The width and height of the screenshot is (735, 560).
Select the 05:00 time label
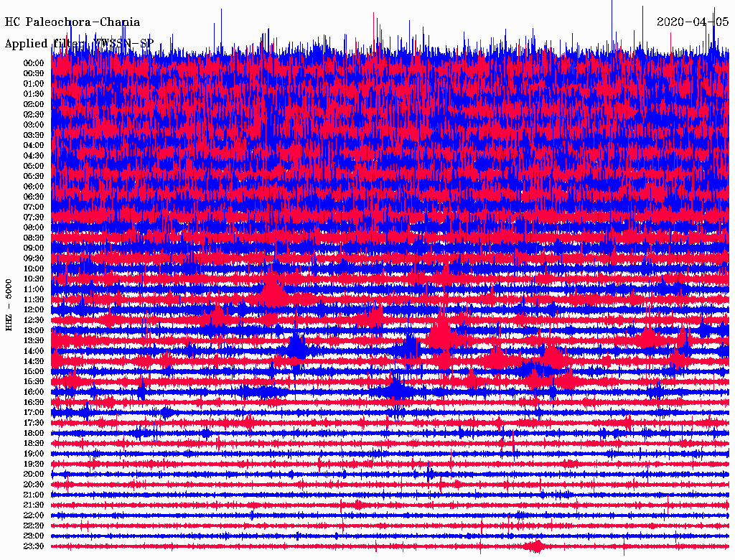[34, 166]
